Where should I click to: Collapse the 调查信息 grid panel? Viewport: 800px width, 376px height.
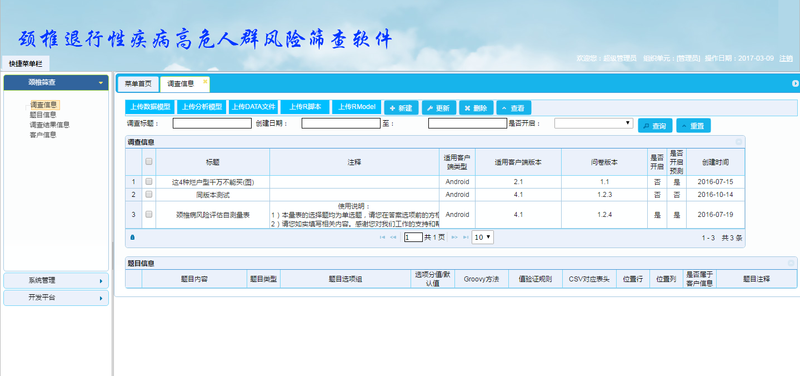point(739,142)
